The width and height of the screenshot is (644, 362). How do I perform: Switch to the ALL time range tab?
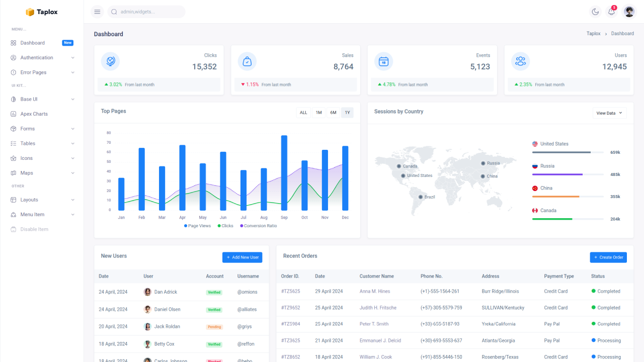pyautogui.click(x=303, y=112)
